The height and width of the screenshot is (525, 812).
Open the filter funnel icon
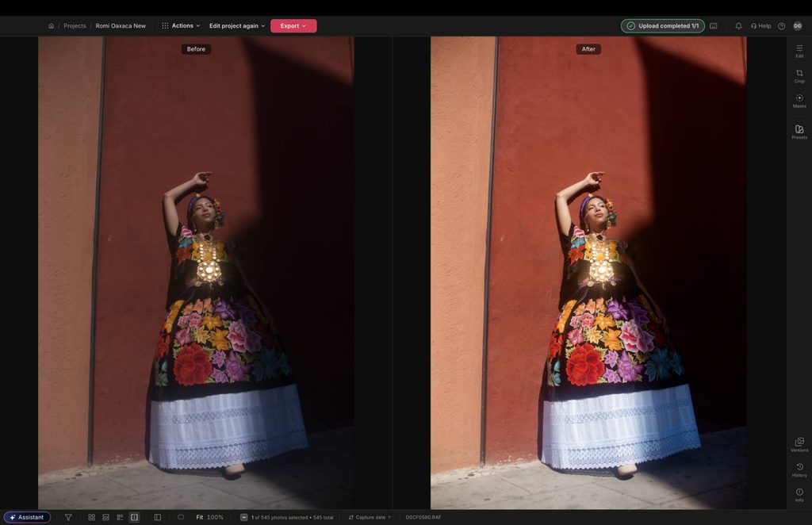pos(68,517)
